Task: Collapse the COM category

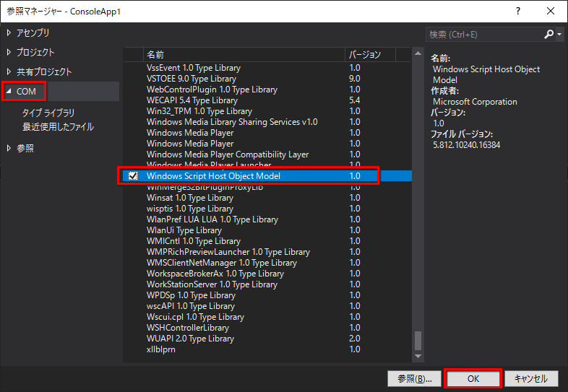Action: 9,91
